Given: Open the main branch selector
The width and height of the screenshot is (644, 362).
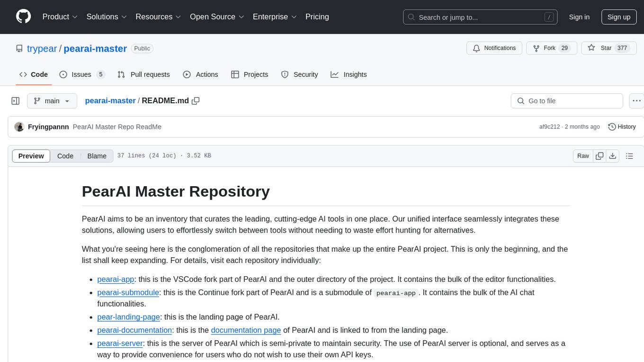Looking at the screenshot, I should coord(52,101).
